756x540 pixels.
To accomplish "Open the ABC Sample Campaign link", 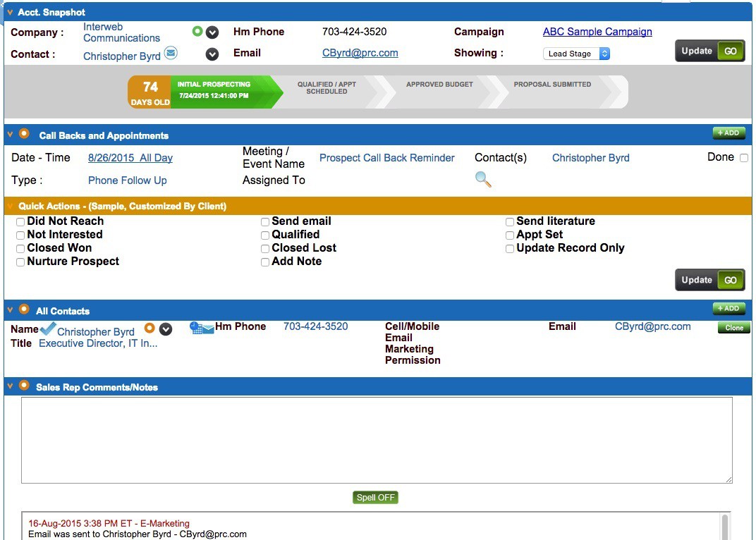I will [x=597, y=32].
